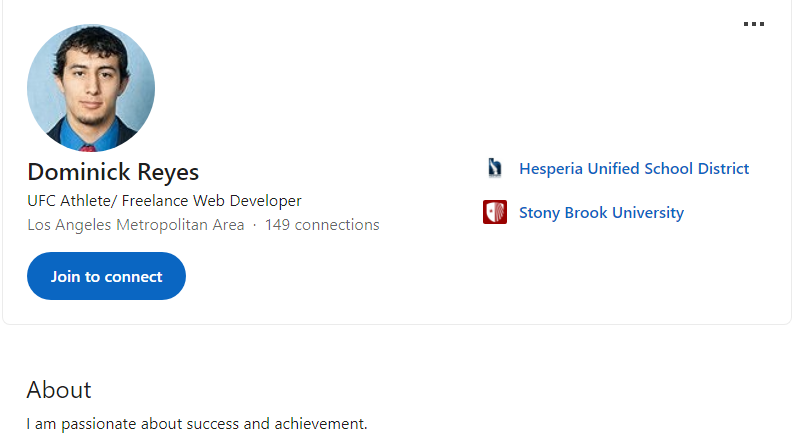Open Hesperia Unified School District link
The image size is (794, 441).
(x=634, y=169)
